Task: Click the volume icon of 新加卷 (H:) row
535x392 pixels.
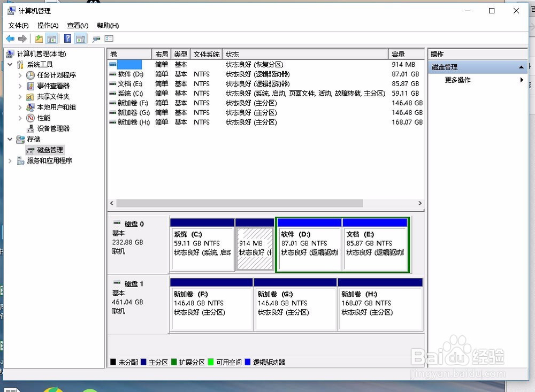Action: coord(112,122)
